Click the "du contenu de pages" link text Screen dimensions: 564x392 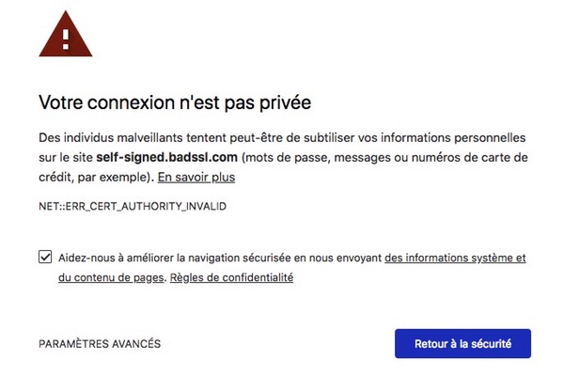point(111,277)
